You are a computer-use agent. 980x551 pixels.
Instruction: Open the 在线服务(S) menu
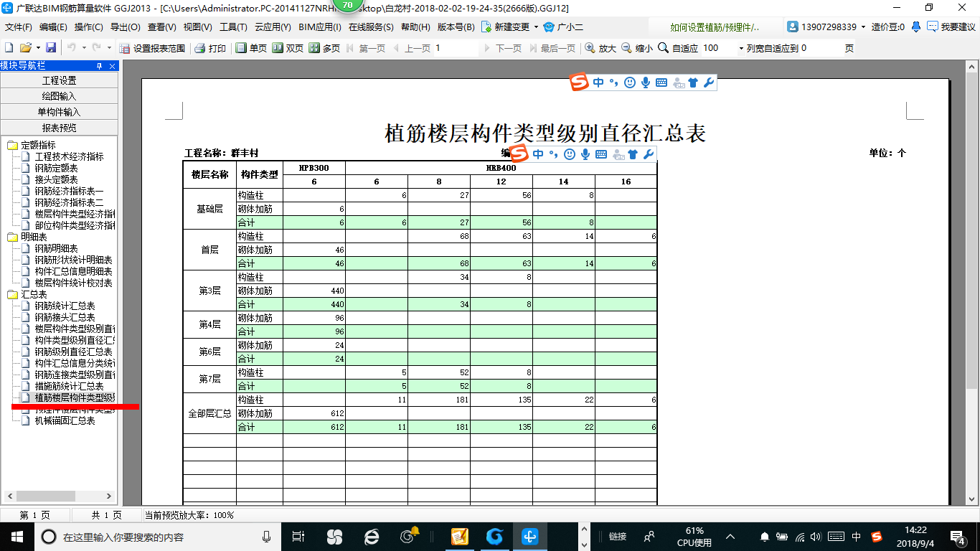[x=371, y=27]
